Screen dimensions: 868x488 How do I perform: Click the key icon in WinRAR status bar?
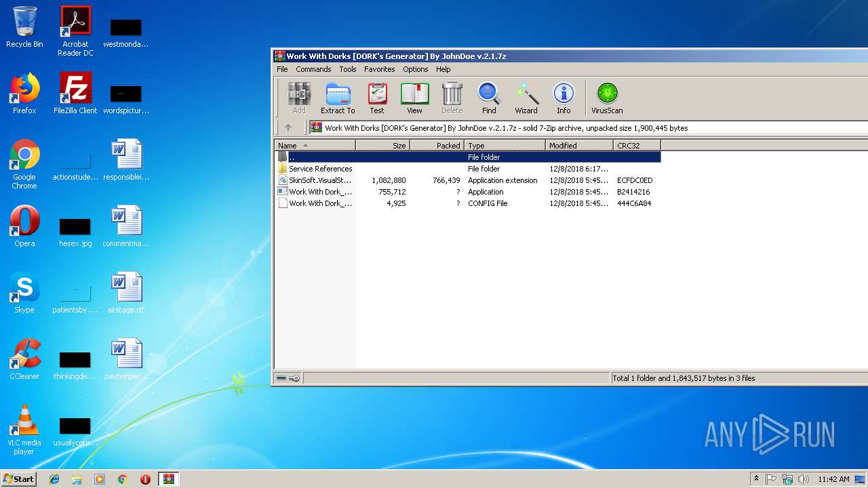point(294,378)
